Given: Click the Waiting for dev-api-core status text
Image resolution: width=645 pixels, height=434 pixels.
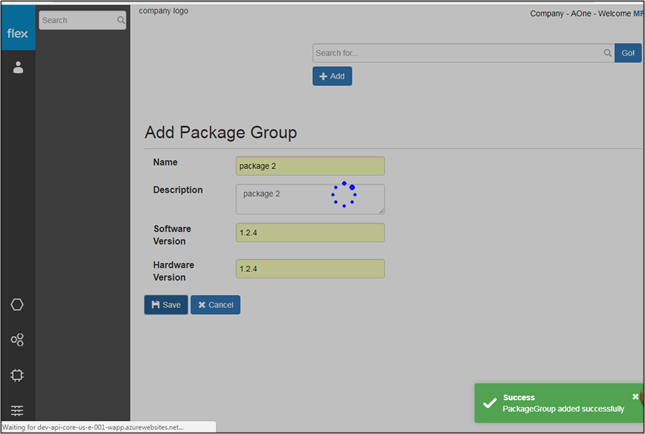Looking at the screenshot, I should pyautogui.click(x=93, y=427).
